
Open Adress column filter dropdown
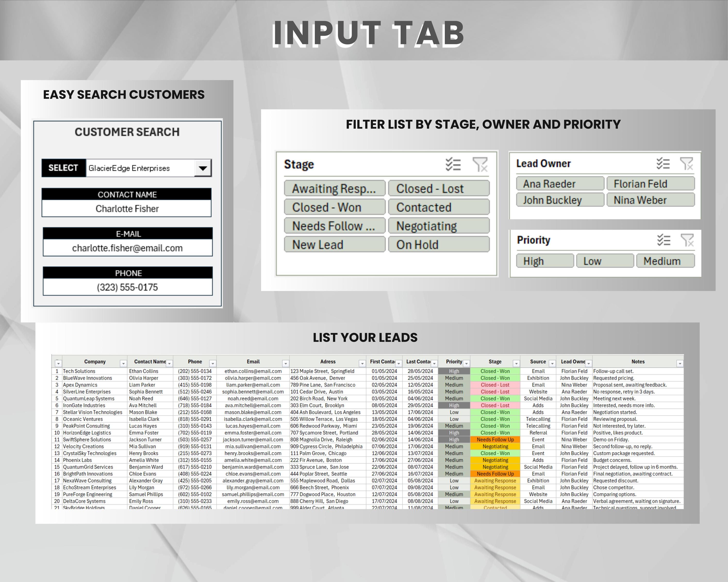click(x=362, y=363)
